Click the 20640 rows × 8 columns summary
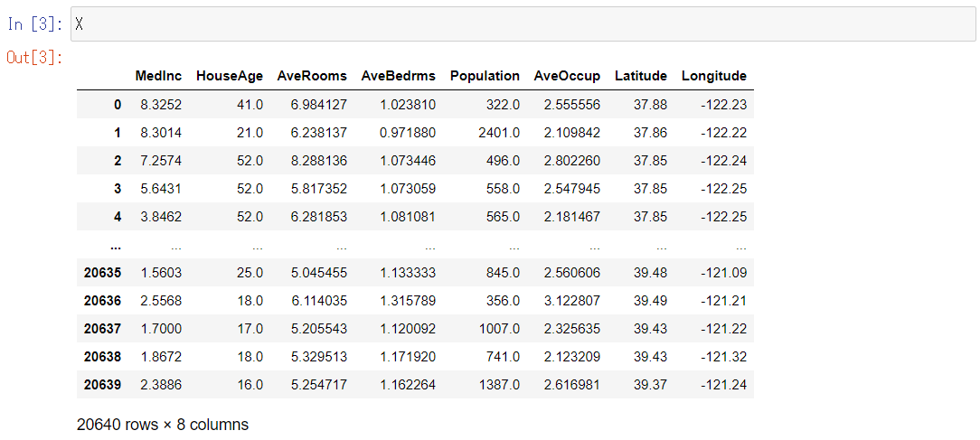The width and height of the screenshot is (980, 440). (163, 424)
